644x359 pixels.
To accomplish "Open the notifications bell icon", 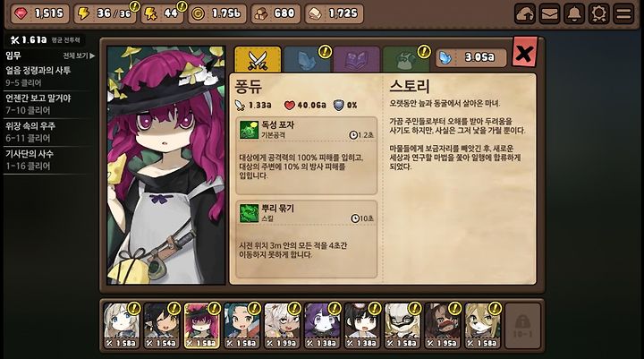I will pyautogui.click(x=574, y=14).
